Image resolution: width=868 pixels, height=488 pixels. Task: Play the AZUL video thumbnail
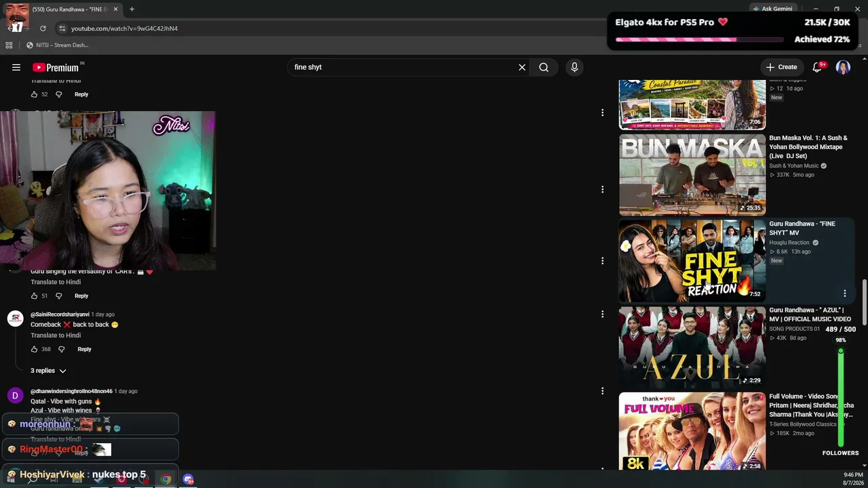coord(692,347)
